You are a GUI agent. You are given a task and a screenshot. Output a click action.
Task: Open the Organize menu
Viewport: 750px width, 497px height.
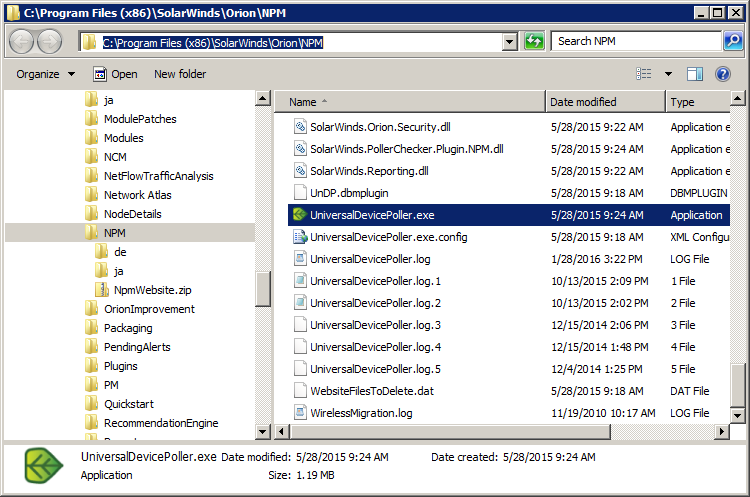45,74
